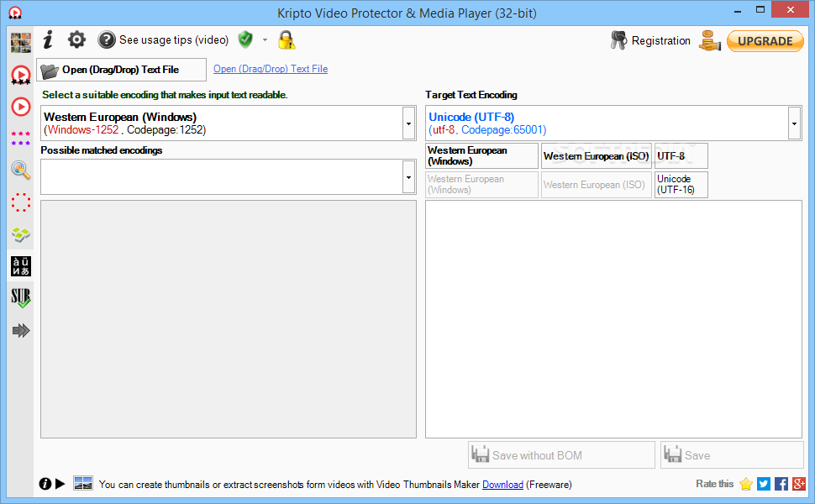The height and width of the screenshot is (504, 815).
Task: Click inside the right output text area
Action: (x=613, y=319)
